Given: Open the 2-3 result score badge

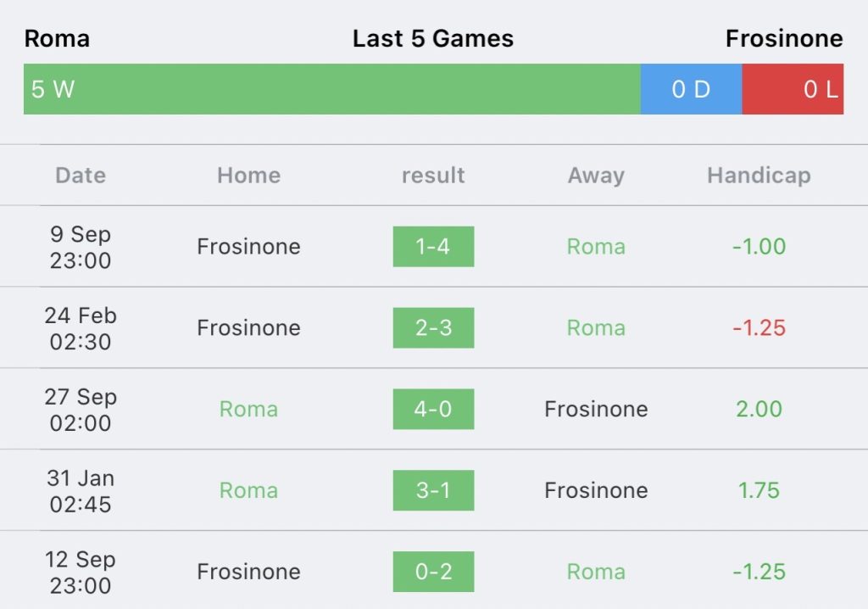Looking at the screenshot, I should pyautogui.click(x=433, y=328).
